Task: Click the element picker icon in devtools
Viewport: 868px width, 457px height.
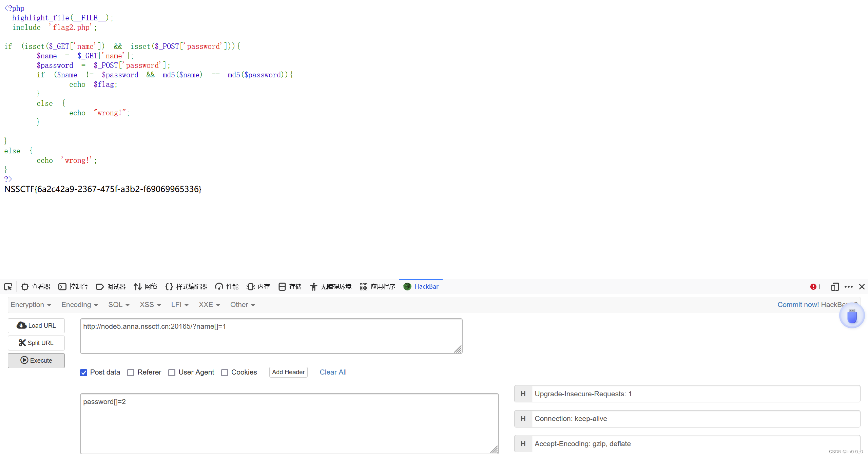Action: point(8,287)
